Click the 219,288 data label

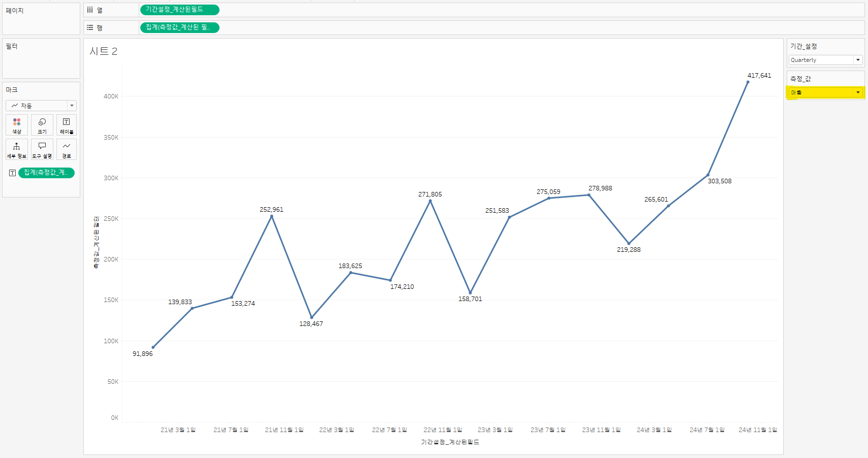pos(629,250)
